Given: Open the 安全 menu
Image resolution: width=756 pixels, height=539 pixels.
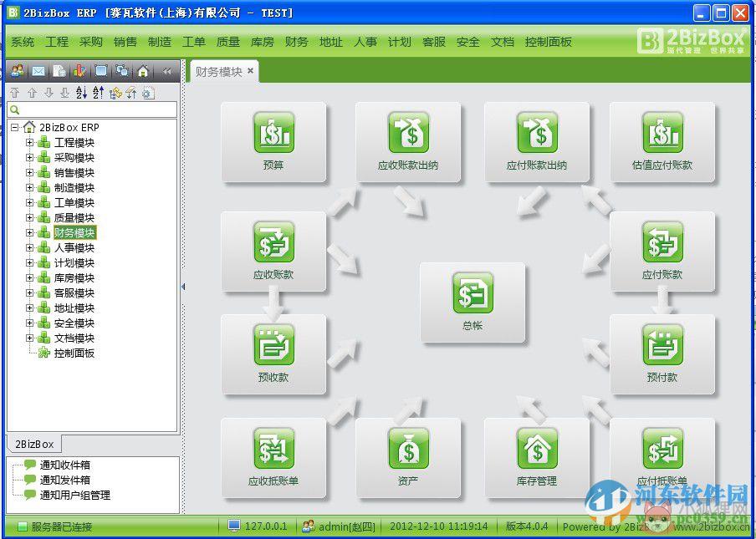Looking at the screenshot, I should (467, 42).
